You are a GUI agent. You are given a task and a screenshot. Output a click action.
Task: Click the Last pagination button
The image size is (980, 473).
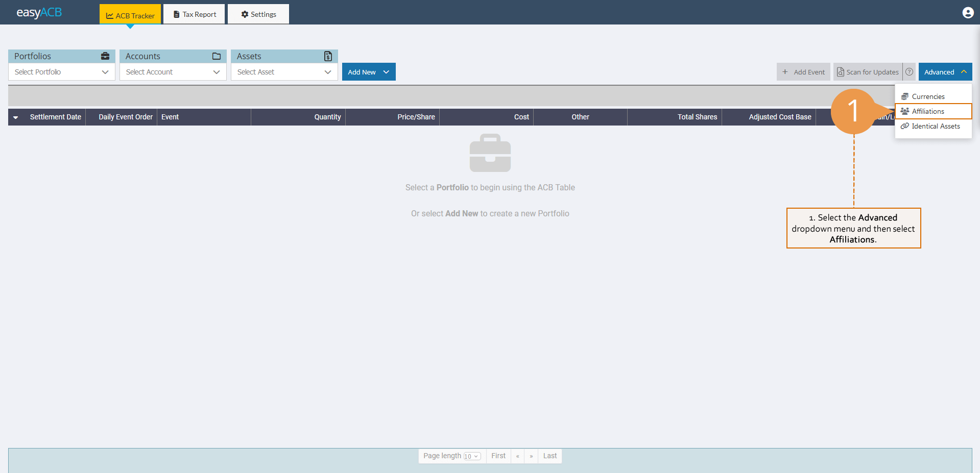(550, 456)
